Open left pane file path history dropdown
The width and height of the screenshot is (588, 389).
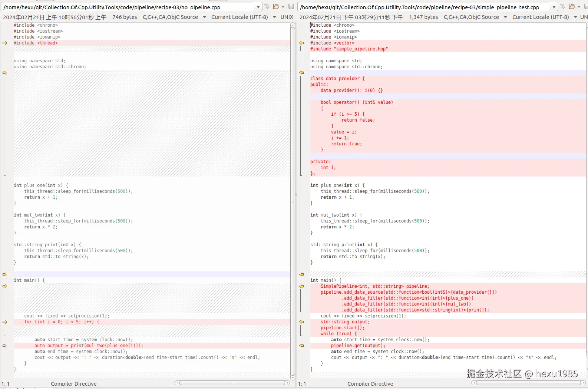(x=258, y=7)
